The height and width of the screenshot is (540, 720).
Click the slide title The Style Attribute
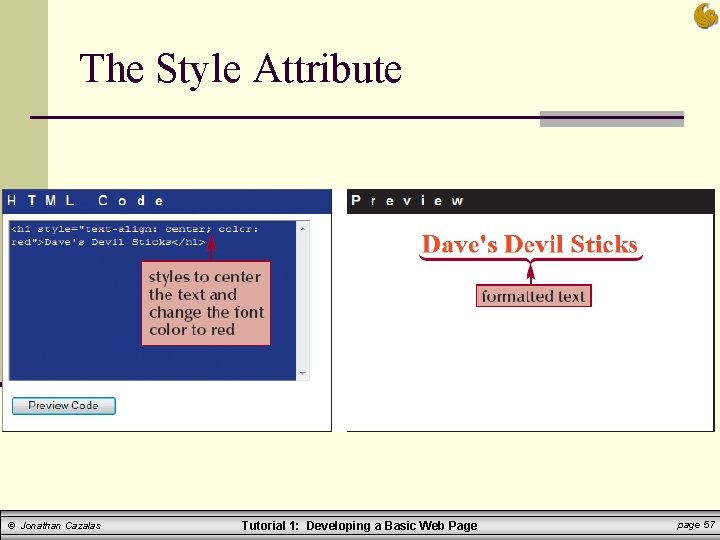pos(241,69)
